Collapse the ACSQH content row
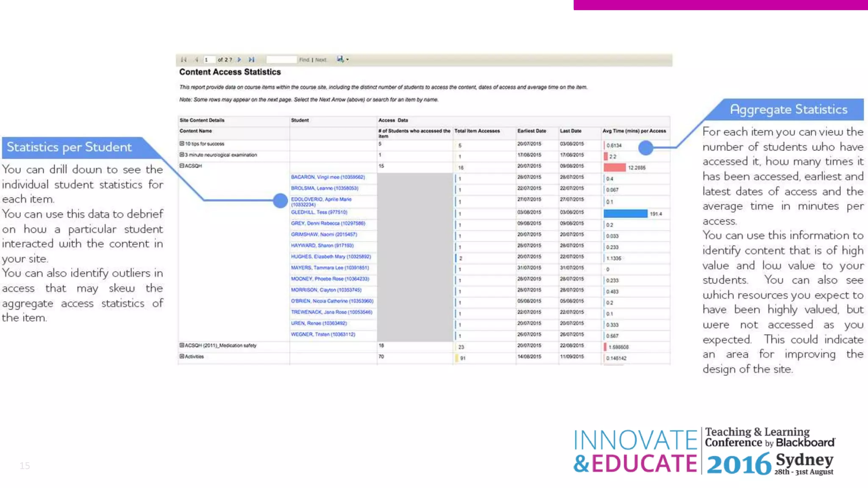This screenshot has height=488, width=868. pyautogui.click(x=182, y=166)
